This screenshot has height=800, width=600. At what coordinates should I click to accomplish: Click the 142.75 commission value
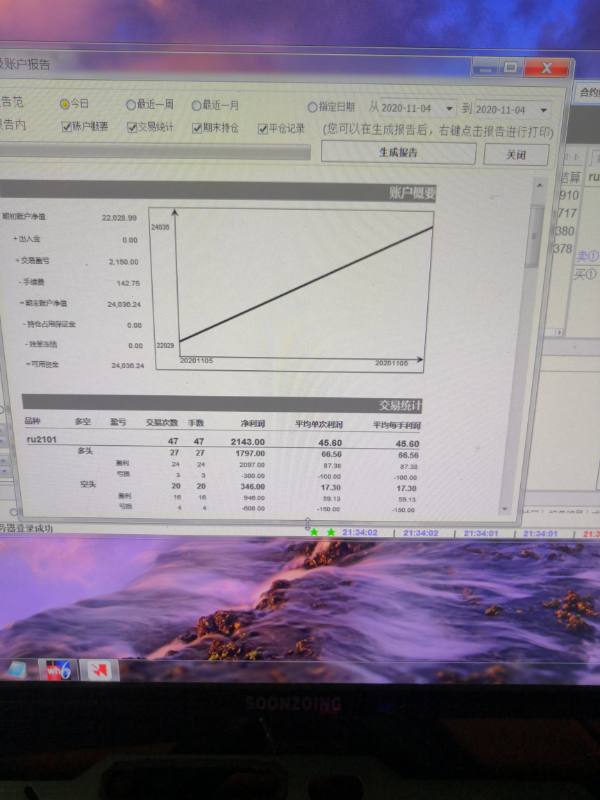(128, 283)
